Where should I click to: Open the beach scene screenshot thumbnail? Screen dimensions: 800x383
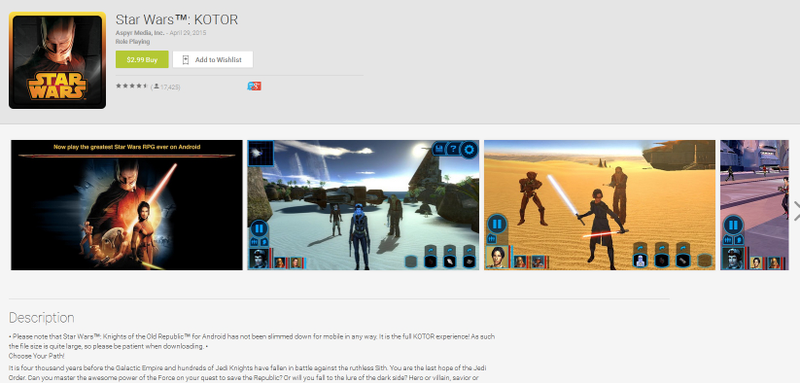(x=363, y=205)
